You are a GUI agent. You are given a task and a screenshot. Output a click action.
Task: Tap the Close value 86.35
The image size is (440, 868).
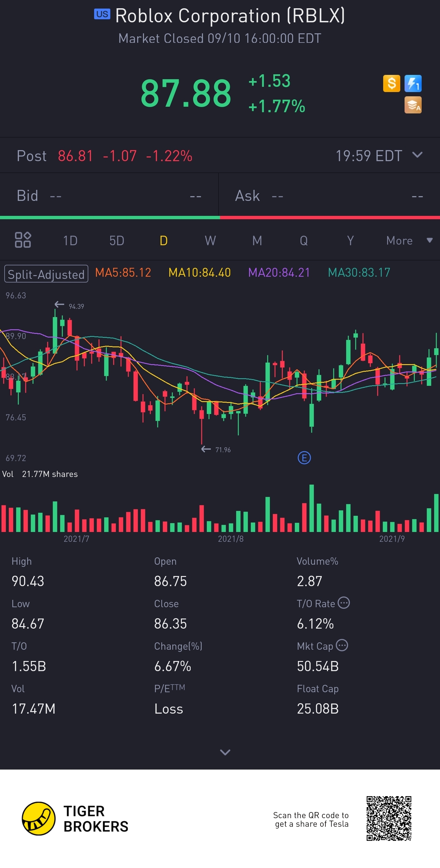(170, 624)
